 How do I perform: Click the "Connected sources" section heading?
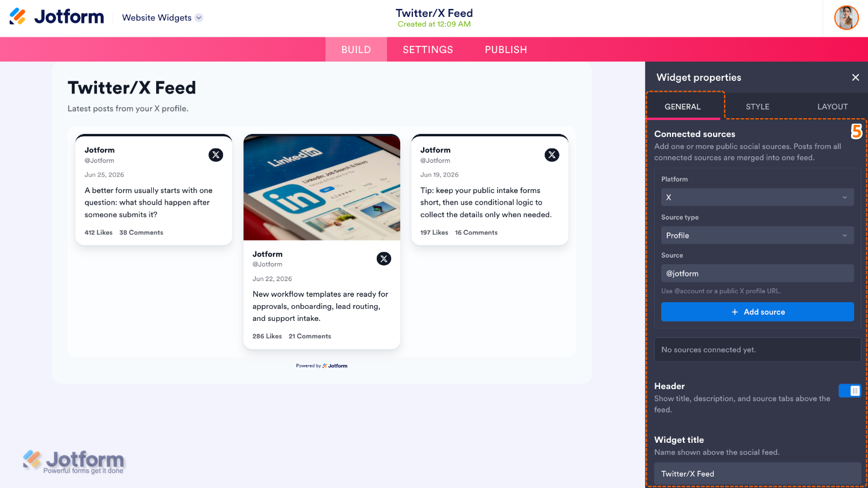[x=694, y=134]
